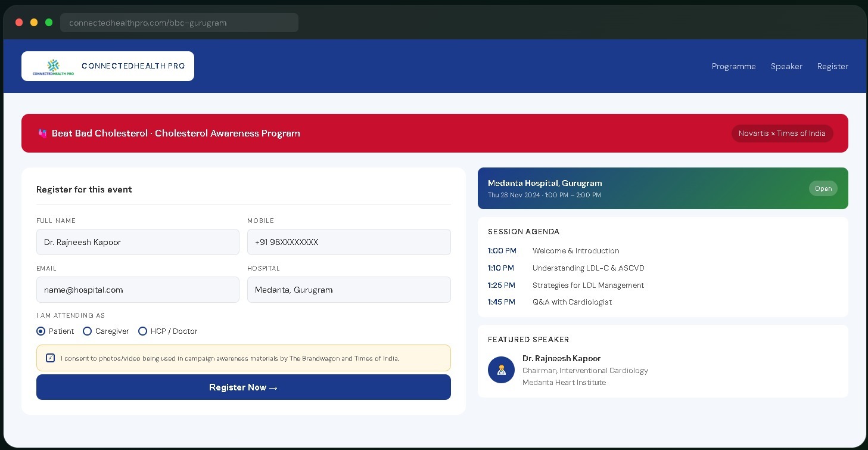Viewport: 868px width, 450px height.
Task: Click the ConnectedHealth Pro logo icon
Action: point(53,66)
